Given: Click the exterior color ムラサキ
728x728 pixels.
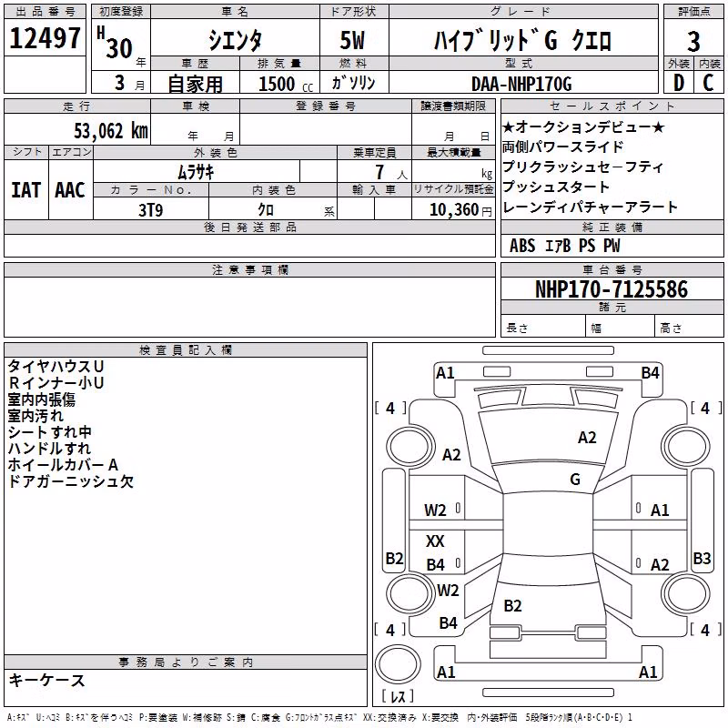Looking at the screenshot, I should 196,172.
